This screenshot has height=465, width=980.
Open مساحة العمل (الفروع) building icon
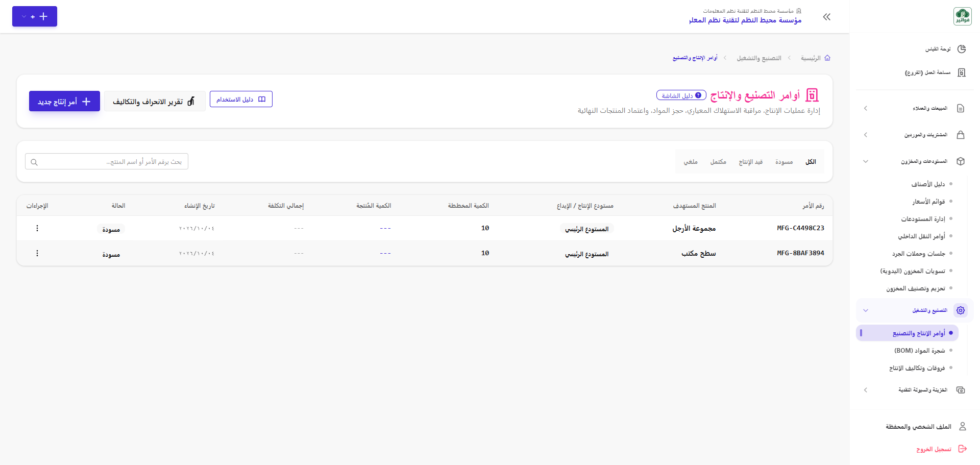click(962, 72)
